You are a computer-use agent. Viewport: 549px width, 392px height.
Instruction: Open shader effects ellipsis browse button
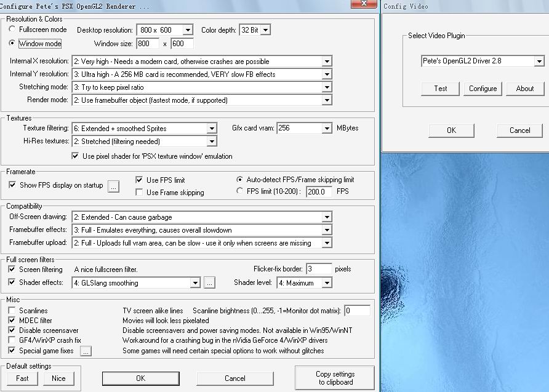[209, 283]
